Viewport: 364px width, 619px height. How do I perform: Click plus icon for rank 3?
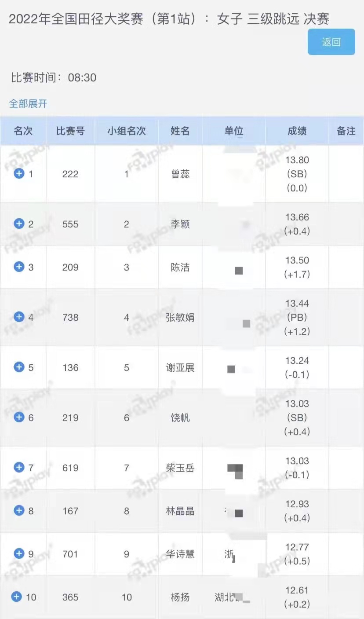coord(19,267)
